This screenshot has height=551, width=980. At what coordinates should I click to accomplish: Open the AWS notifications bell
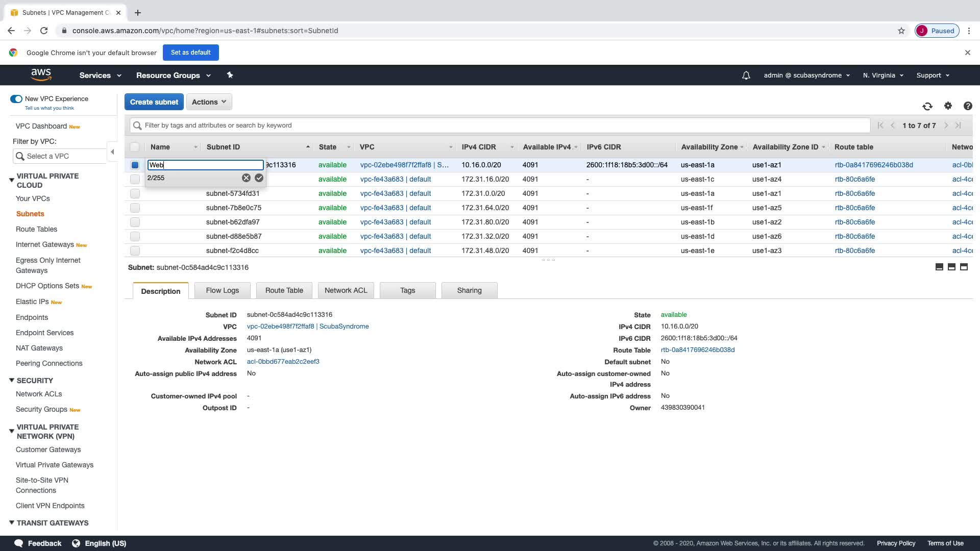746,76
